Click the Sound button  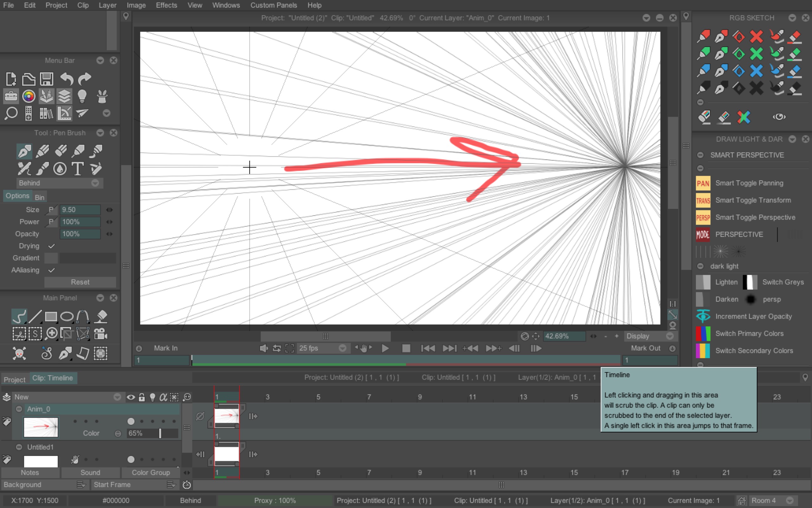point(90,472)
